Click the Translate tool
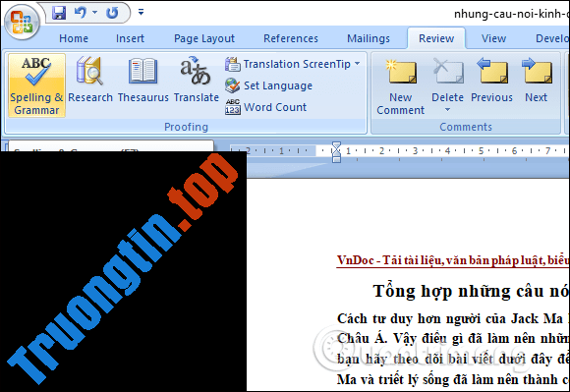The image size is (570, 392). coord(196,80)
